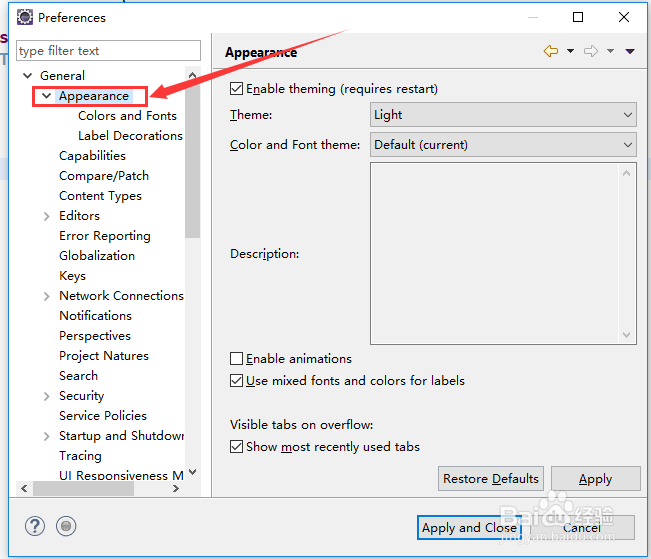The image size is (651, 559).
Task: Open Service Policies page
Action: [x=103, y=416]
